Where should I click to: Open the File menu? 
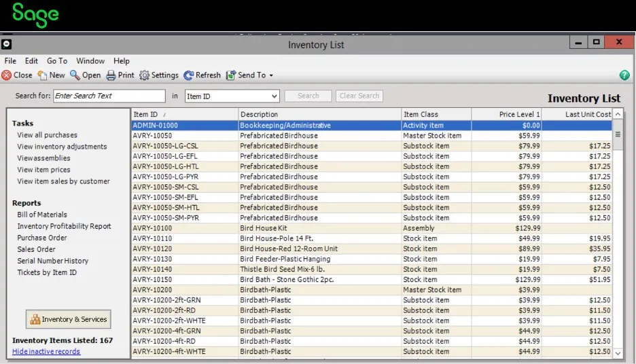click(x=10, y=61)
